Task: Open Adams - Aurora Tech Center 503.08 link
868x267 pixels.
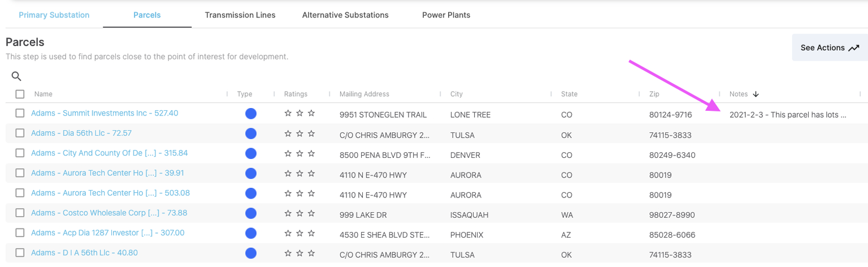Action: pyautogui.click(x=110, y=193)
